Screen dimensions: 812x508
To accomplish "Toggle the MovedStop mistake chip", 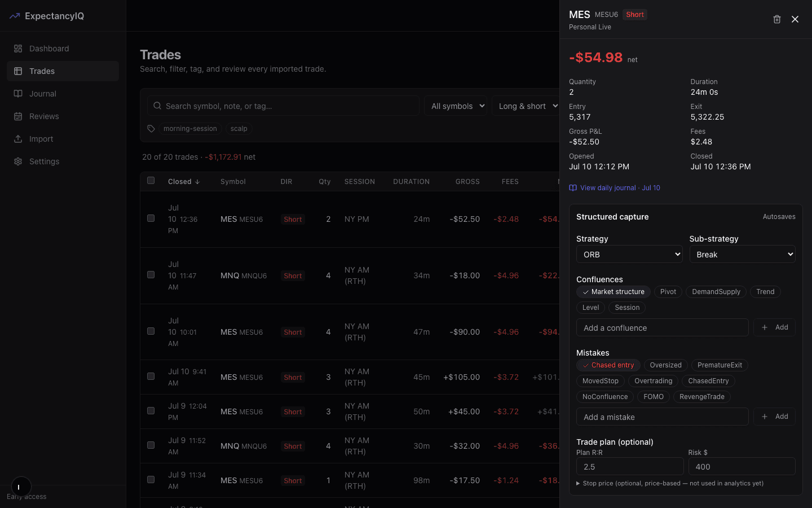I will point(601,381).
